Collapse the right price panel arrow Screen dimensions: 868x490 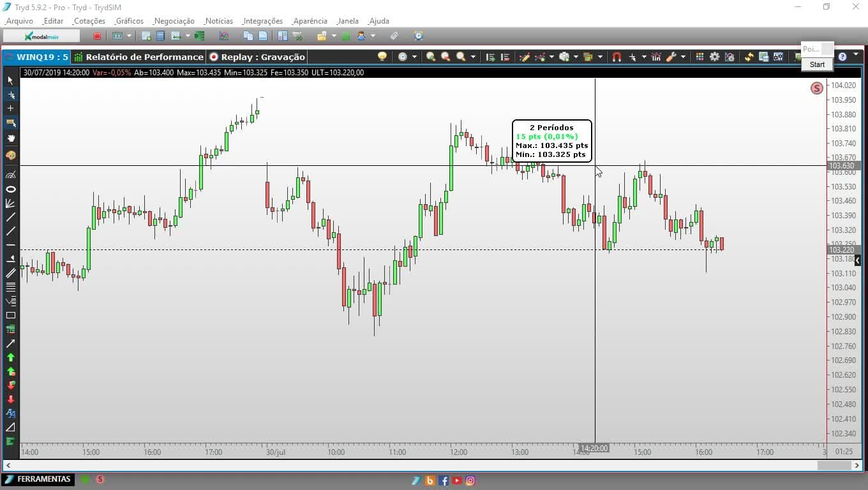pyautogui.click(x=857, y=260)
